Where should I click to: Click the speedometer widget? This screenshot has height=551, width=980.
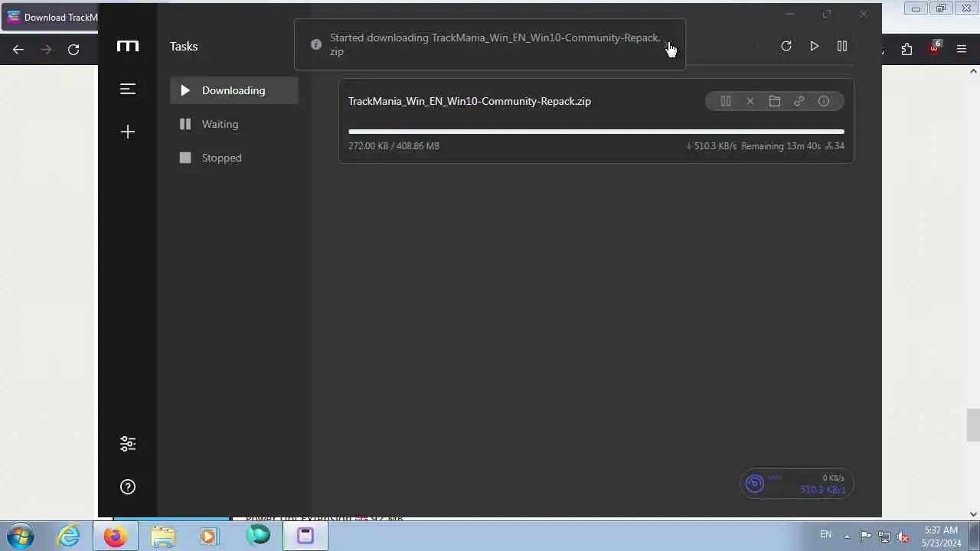pyautogui.click(x=796, y=484)
